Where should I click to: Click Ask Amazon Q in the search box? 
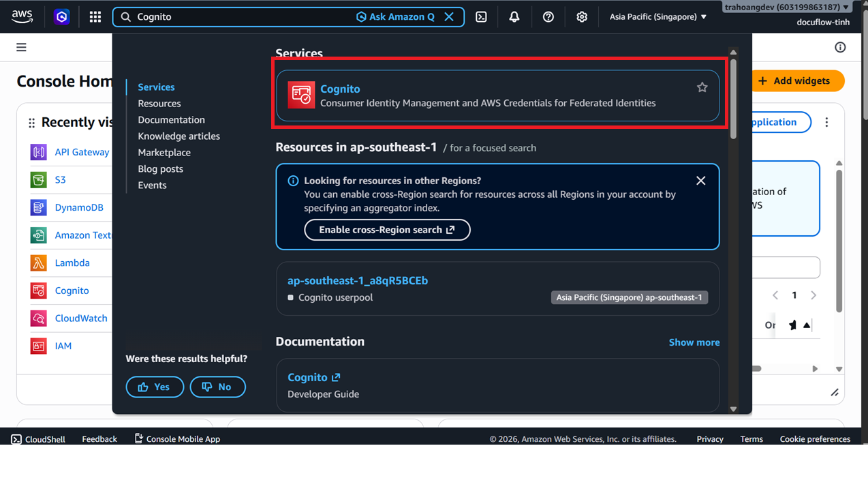395,16
